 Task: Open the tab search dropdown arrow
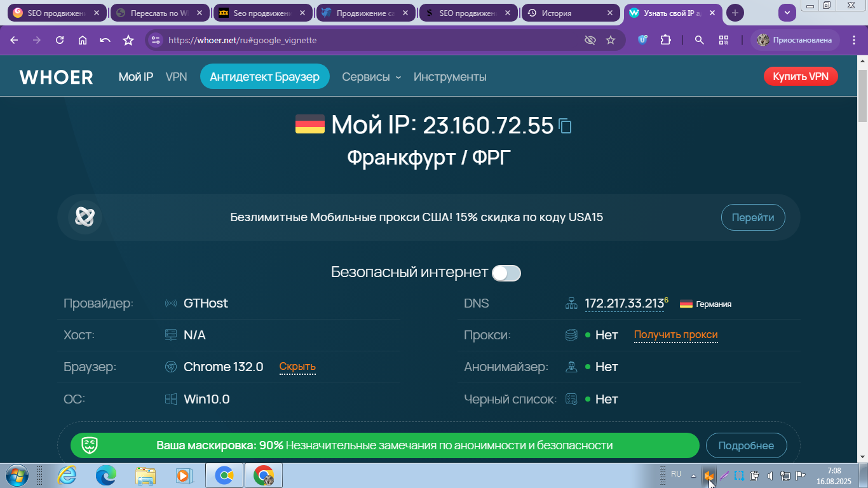pyautogui.click(x=787, y=13)
